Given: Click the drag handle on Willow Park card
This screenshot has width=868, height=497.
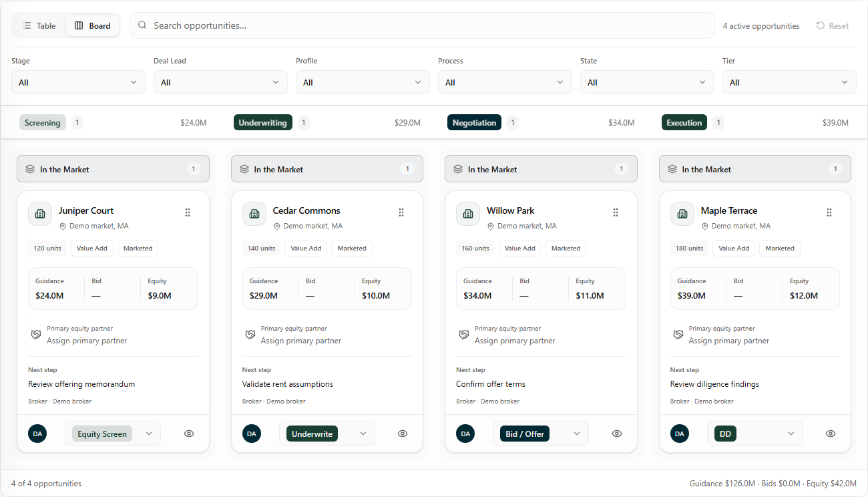Looking at the screenshot, I should pyautogui.click(x=616, y=212).
